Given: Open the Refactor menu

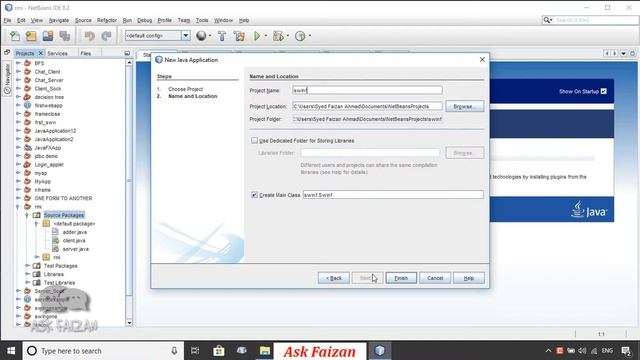Looking at the screenshot, I should click(107, 20).
